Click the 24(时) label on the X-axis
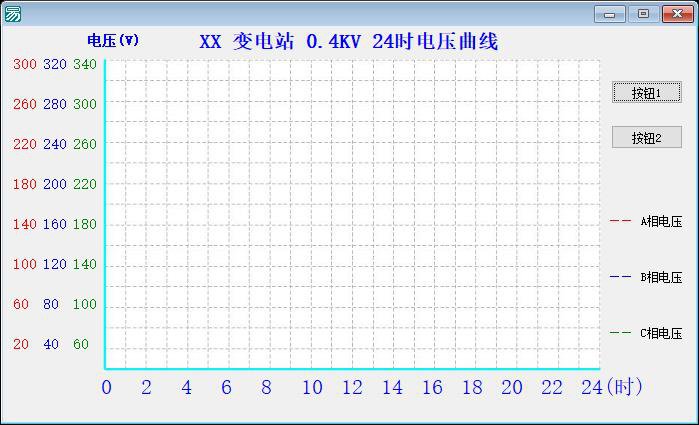The height and width of the screenshot is (425, 699). pos(611,387)
